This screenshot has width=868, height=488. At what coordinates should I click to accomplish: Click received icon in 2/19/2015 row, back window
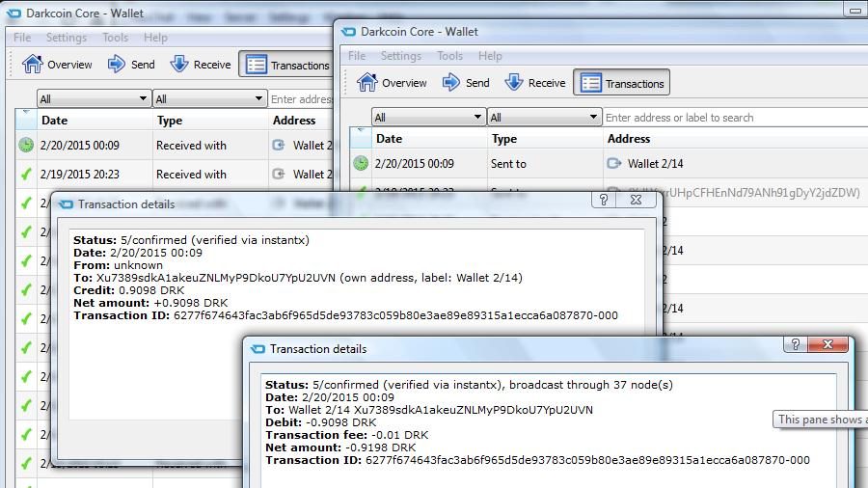pos(279,174)
